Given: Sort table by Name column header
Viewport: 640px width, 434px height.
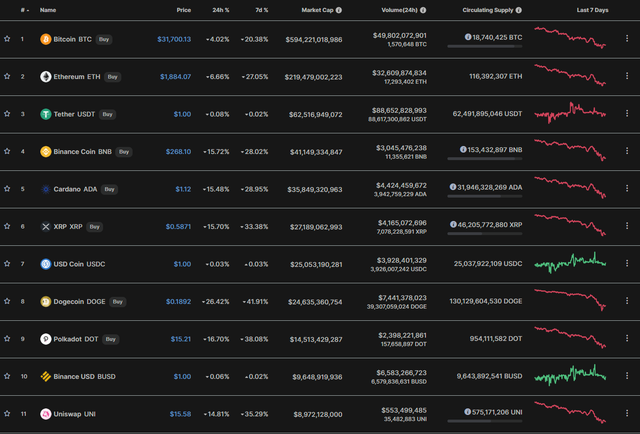Looking at the screenshot, I should [x=48, y=10].
